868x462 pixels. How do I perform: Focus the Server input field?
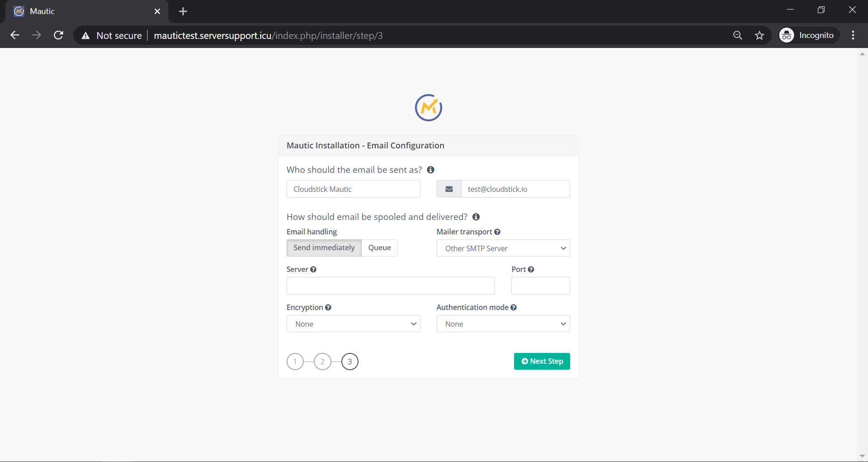point(390,286)
